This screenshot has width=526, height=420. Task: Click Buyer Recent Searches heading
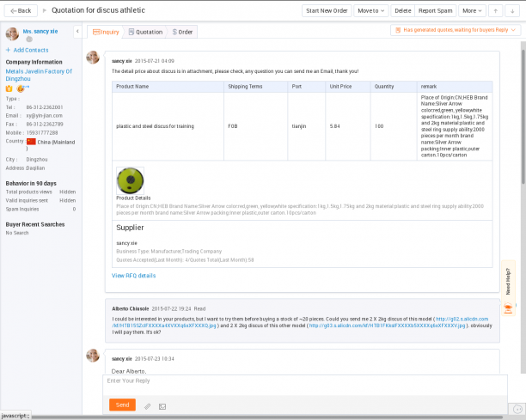point(35,224)
